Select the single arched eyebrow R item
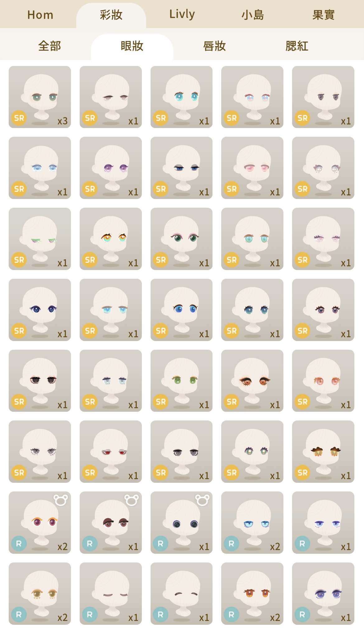364x631 pixels. 182,594
